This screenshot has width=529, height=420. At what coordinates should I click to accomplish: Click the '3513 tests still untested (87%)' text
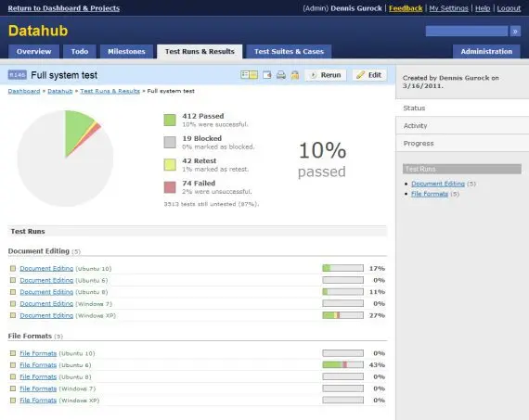pyautogui.click(x=212, y=204)
